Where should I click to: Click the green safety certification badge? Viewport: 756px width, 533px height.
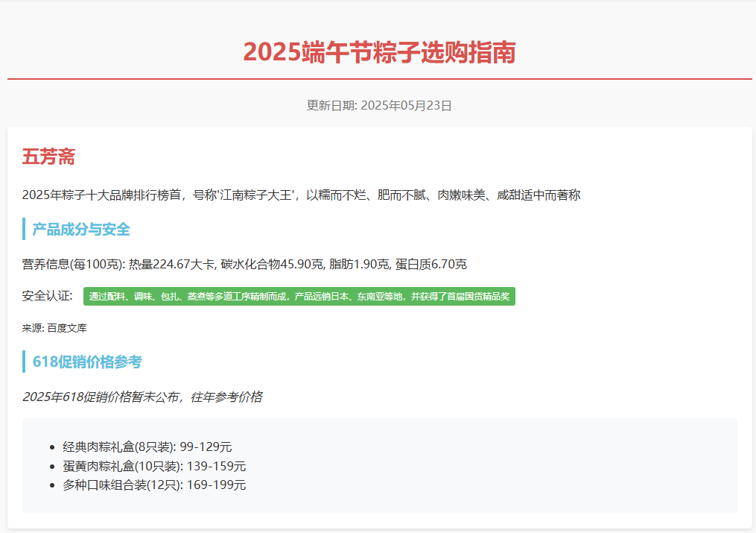point(299,296)
